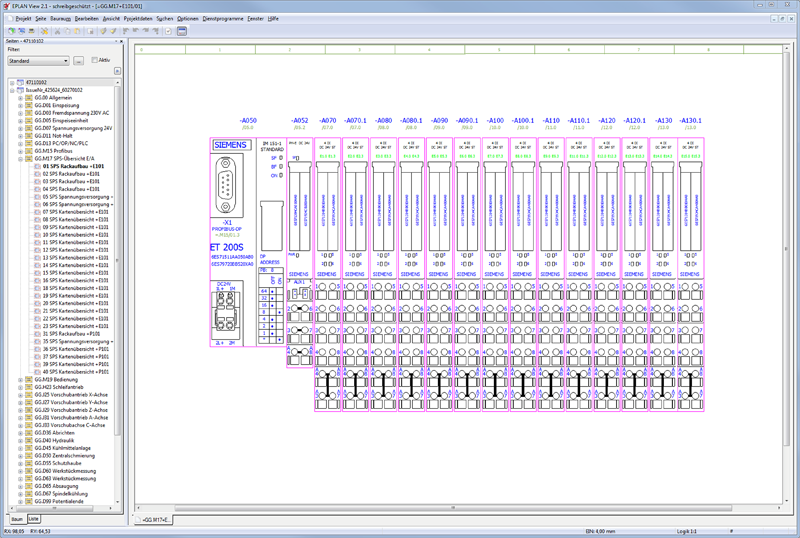
Task: Open the Hilfe menu
Action: point(273,18)
